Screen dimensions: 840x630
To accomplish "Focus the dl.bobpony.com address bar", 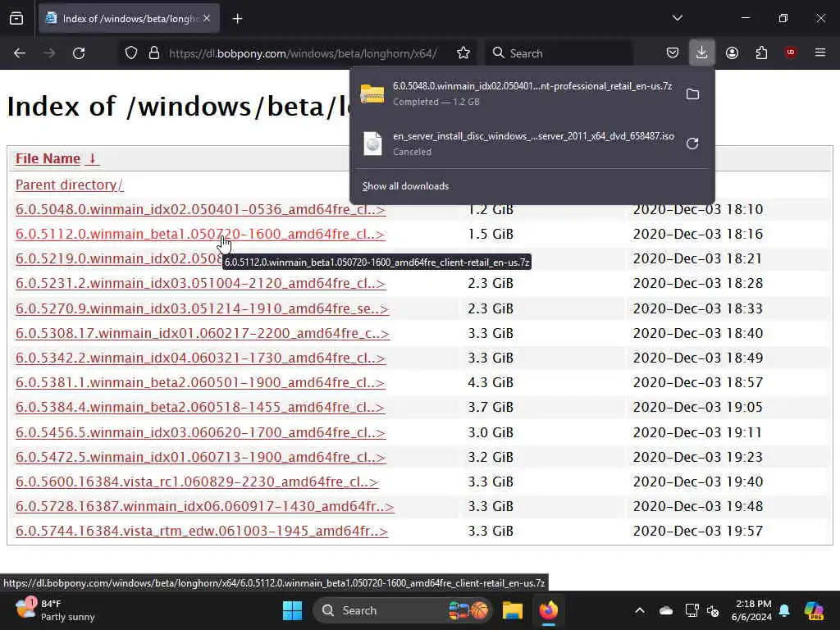I will (303, 53).
